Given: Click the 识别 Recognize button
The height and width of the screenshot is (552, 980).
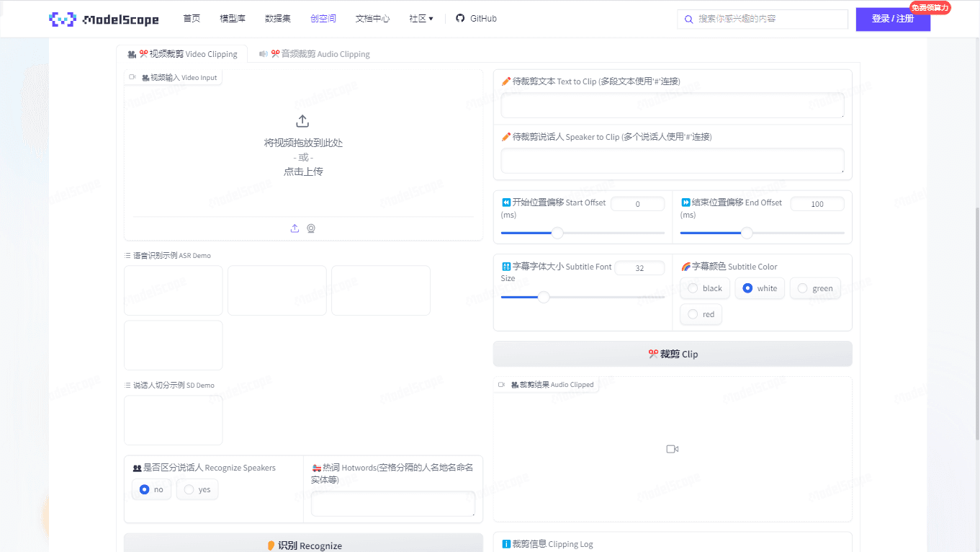Looking at the screenshot, I should tap(303, 545).
